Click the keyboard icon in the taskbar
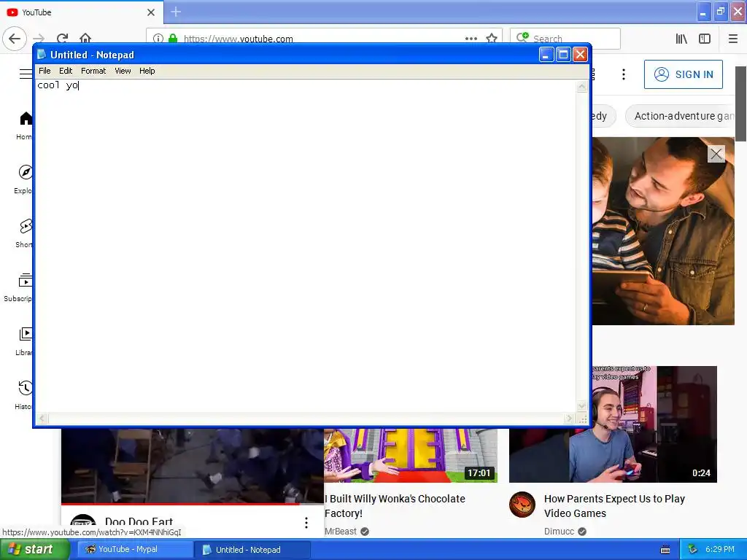Viewport: 747px width, 560px height. (x=665, y=550)
